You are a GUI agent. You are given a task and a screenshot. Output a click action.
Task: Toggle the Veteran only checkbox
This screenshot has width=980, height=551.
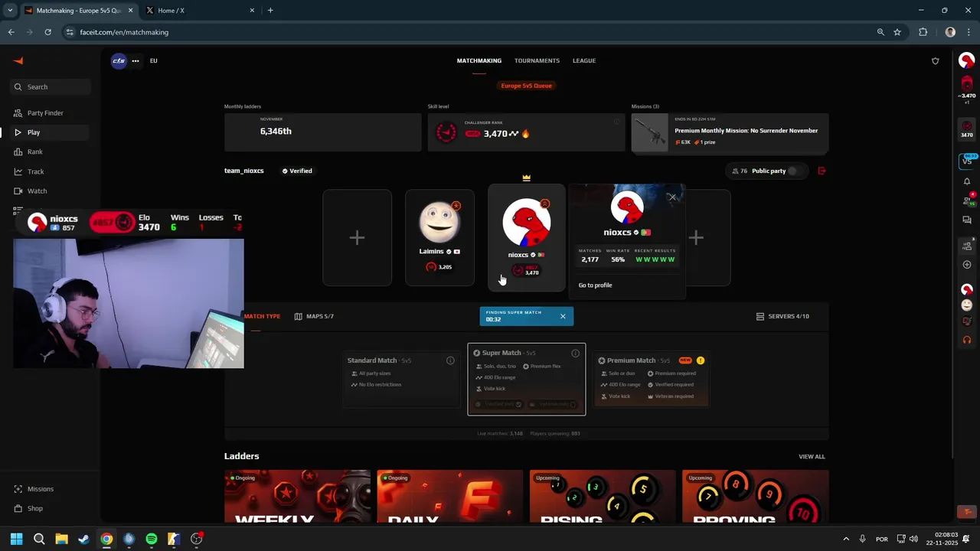tap(573, 404)
